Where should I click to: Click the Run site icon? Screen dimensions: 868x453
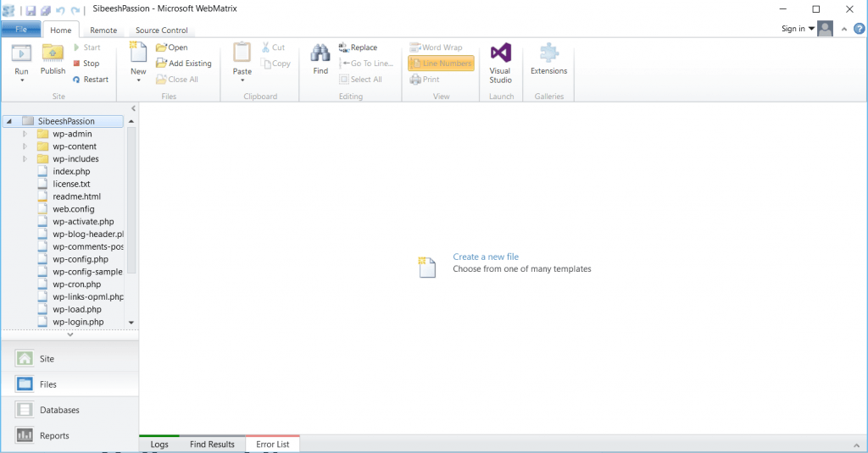coord(21,53)
